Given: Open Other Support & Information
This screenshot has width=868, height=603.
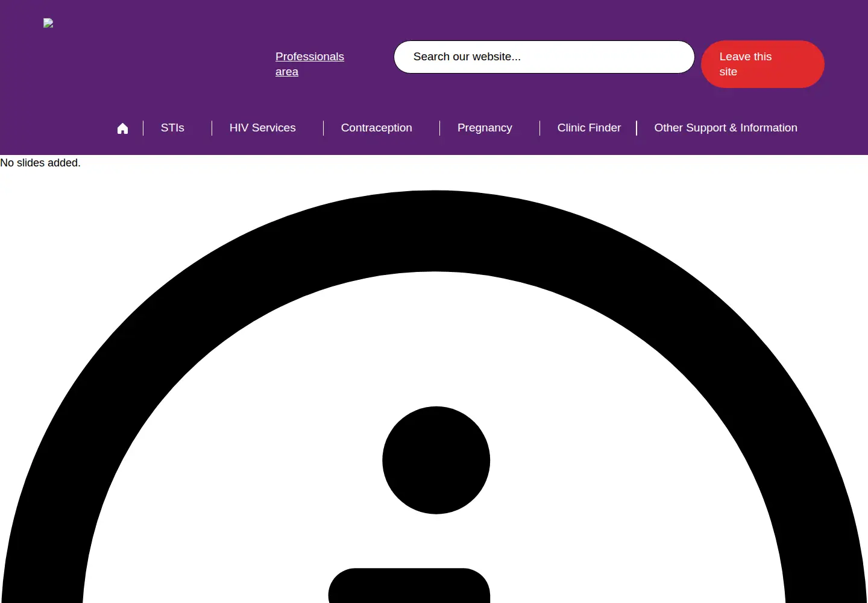Looking at the screenshot, I should (x=726, y=128).
